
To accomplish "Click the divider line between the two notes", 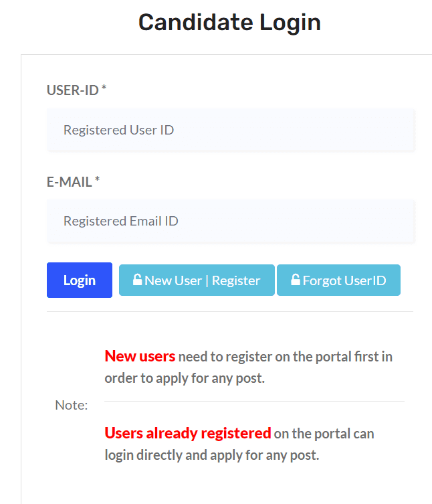I will [x=254, y=402].
